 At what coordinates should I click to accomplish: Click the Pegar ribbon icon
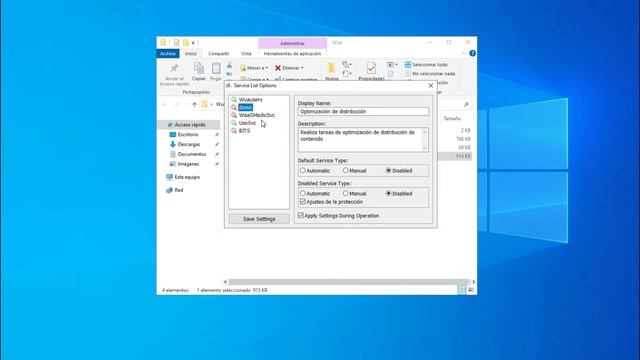pyautogui.click(x=216, y=68)
